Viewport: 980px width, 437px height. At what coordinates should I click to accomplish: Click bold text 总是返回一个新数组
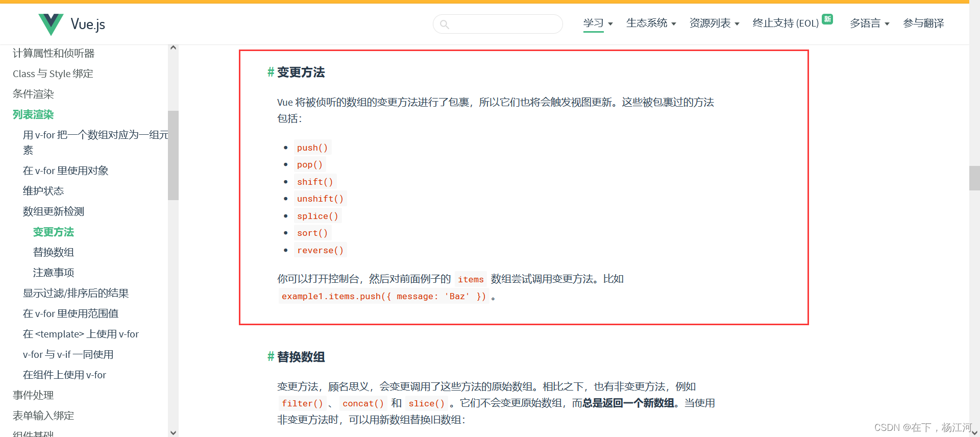click(628, 403)
